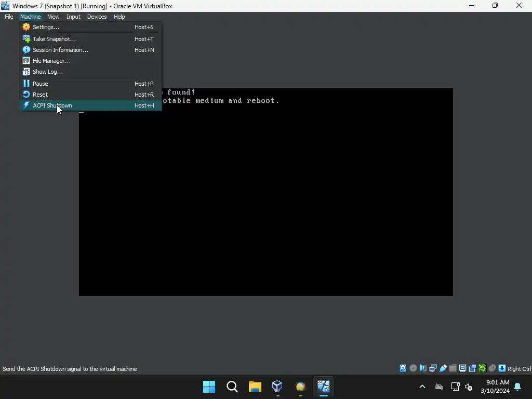The height and width of the screenshot is (399, 532).
Task: Open the Input menu
Action: [x=73, y=17]
